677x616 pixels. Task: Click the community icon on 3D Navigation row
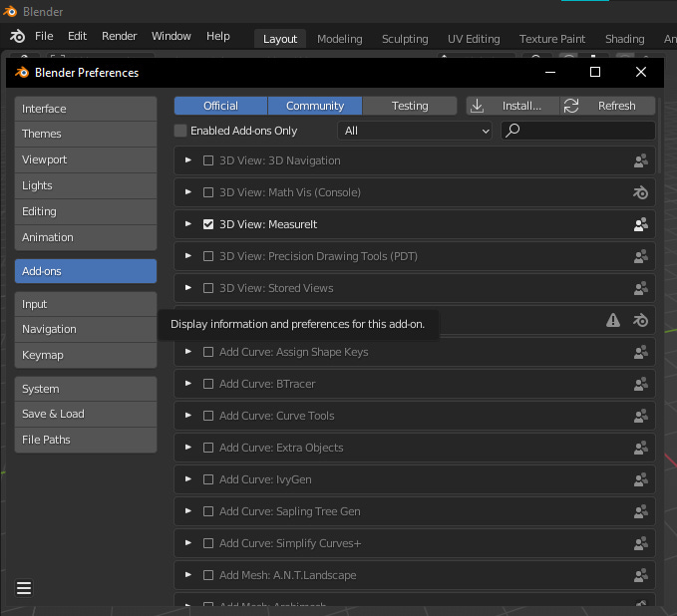point(641,160)
